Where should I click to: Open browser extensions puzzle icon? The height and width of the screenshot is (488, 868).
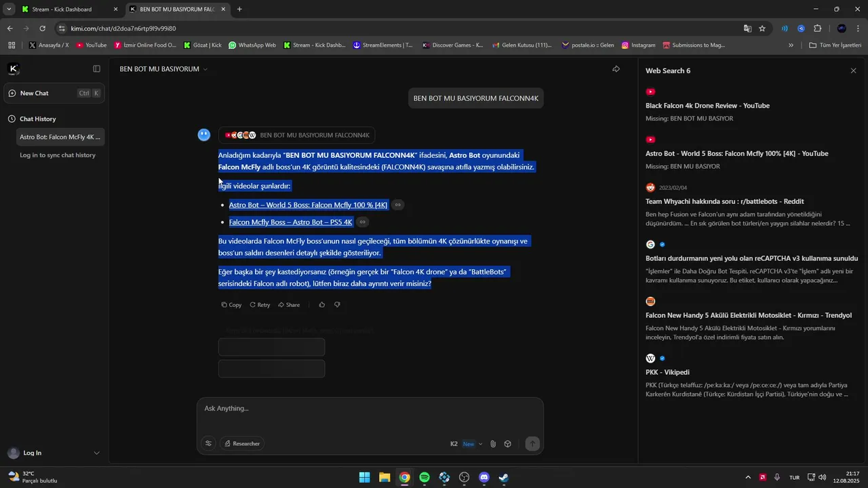pyautogui.click(x=817, y=28)
